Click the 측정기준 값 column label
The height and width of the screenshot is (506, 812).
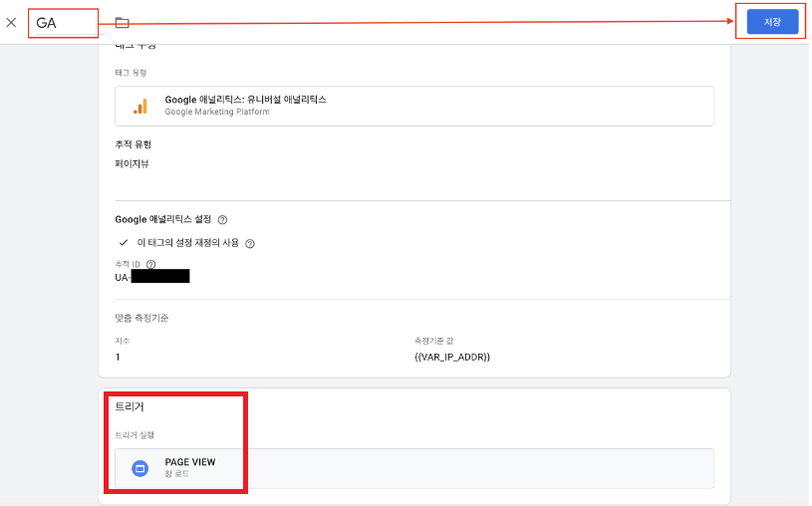(x=434, y=341)
